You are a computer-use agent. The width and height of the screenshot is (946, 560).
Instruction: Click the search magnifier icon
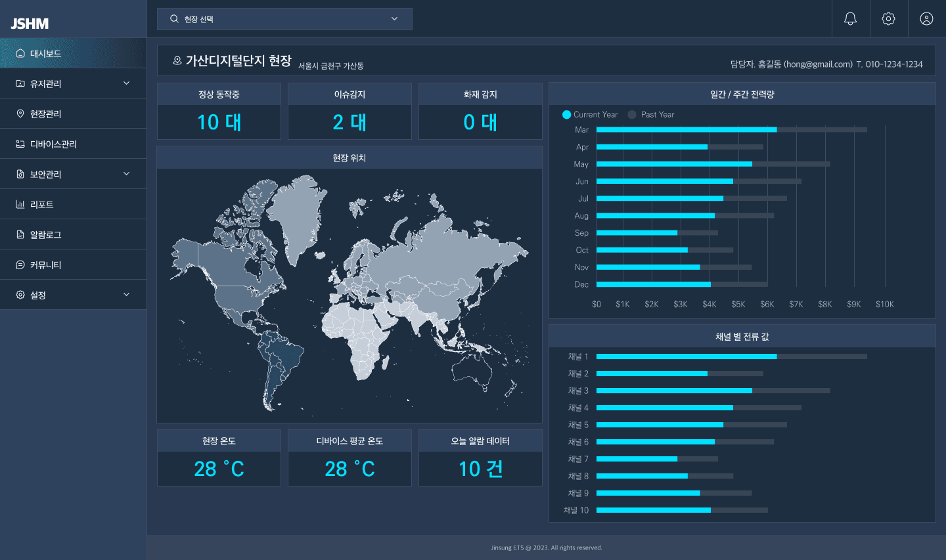pyautogui.click(x=174, y=19)
